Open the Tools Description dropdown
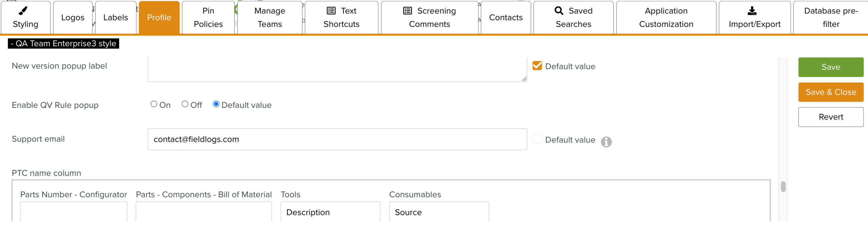Screen dimensions: 868x229 330,212
